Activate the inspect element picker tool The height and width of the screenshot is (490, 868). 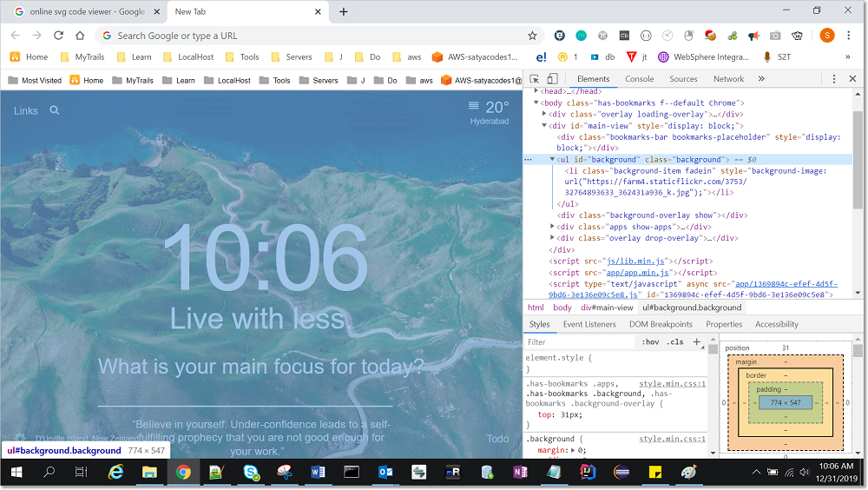point(535,79)
